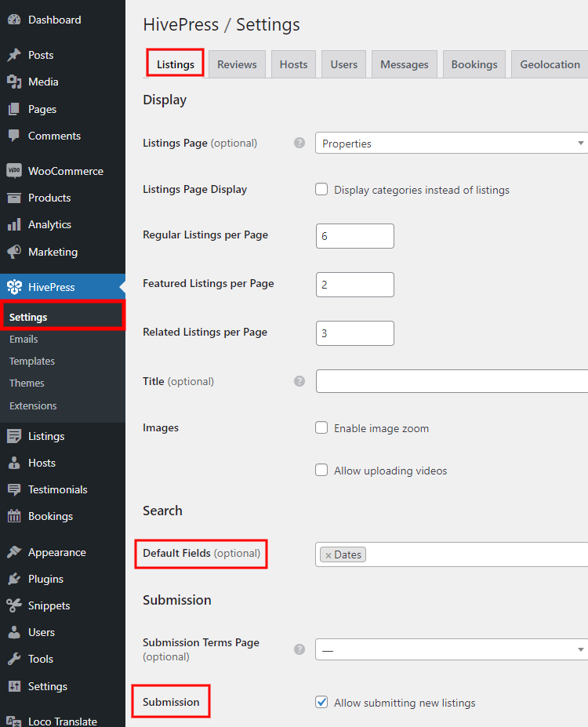Open the Testimonials menu label
Screen dimensions: 588x727
tap(57, 489)
